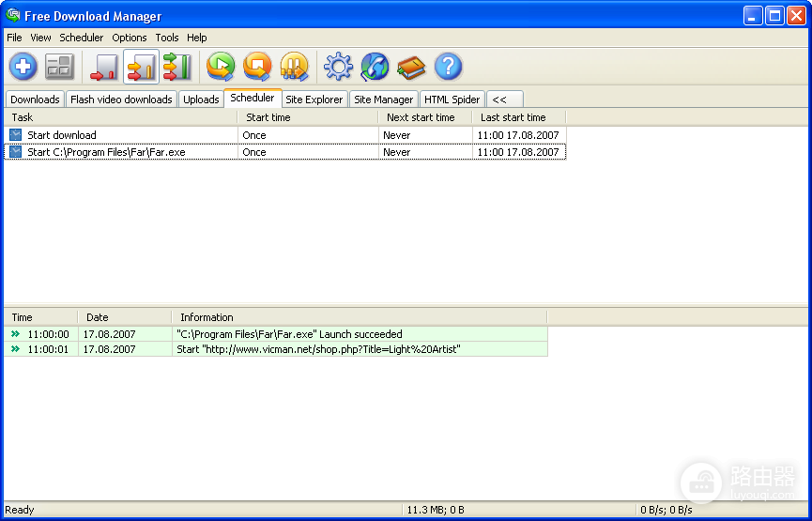Open the Scheduler menu
812x521 pixels.
coord(82,38)
